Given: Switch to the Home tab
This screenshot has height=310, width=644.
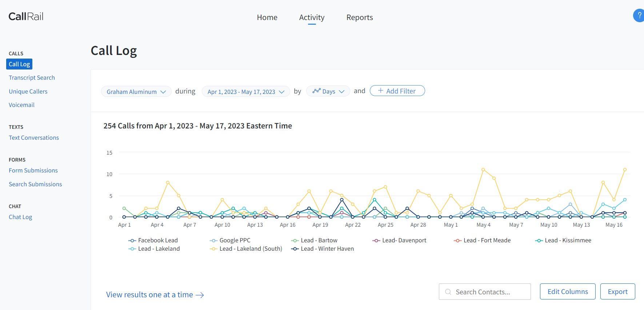Looking at the screenshot, I should click(x=267, y=17).
